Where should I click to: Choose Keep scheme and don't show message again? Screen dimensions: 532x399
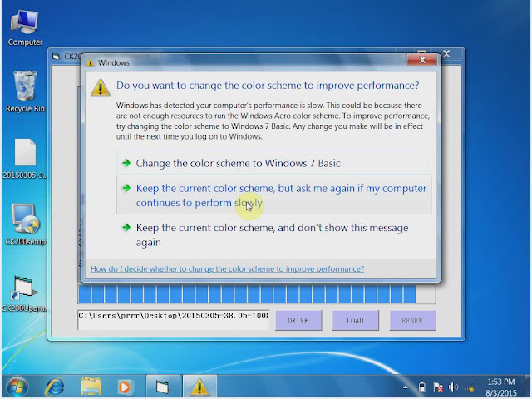(273, 234)
